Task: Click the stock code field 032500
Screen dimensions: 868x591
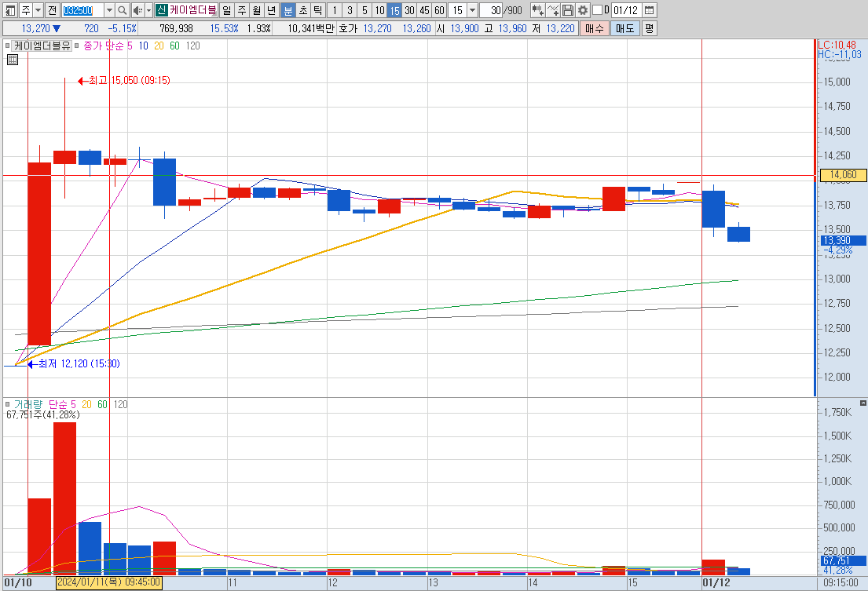Action: [x=82, y=10]
